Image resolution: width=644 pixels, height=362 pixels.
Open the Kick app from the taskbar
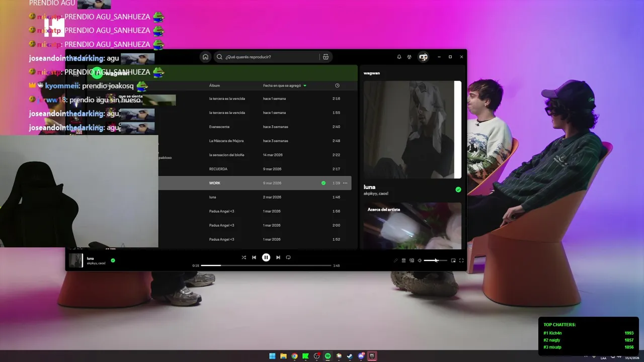305,356
